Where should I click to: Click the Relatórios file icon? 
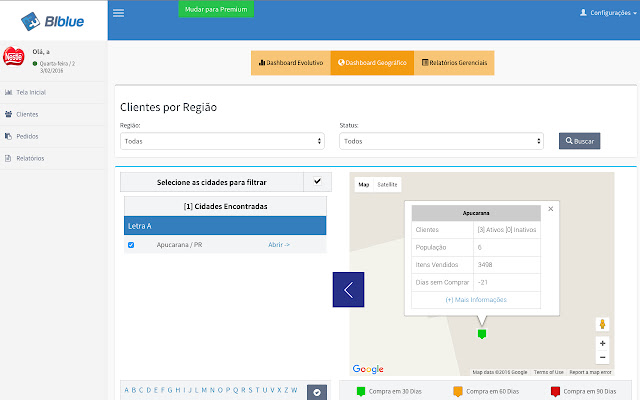[8, 158]
